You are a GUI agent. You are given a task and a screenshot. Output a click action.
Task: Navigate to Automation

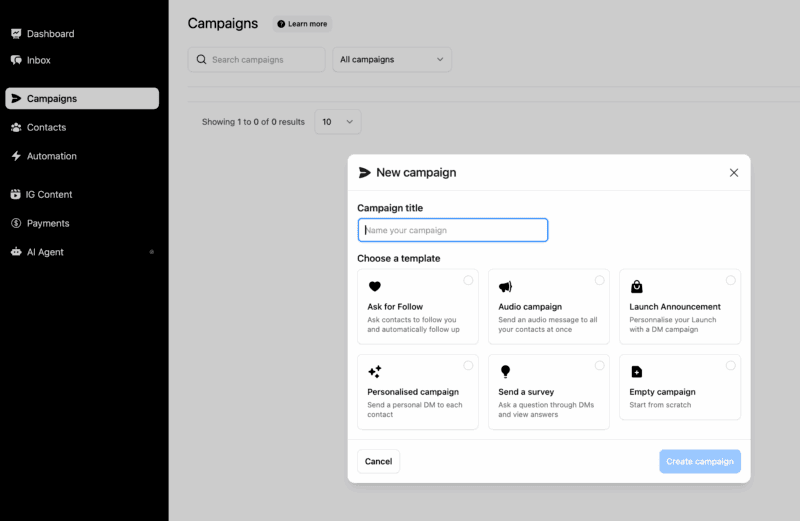pos(52,156)
